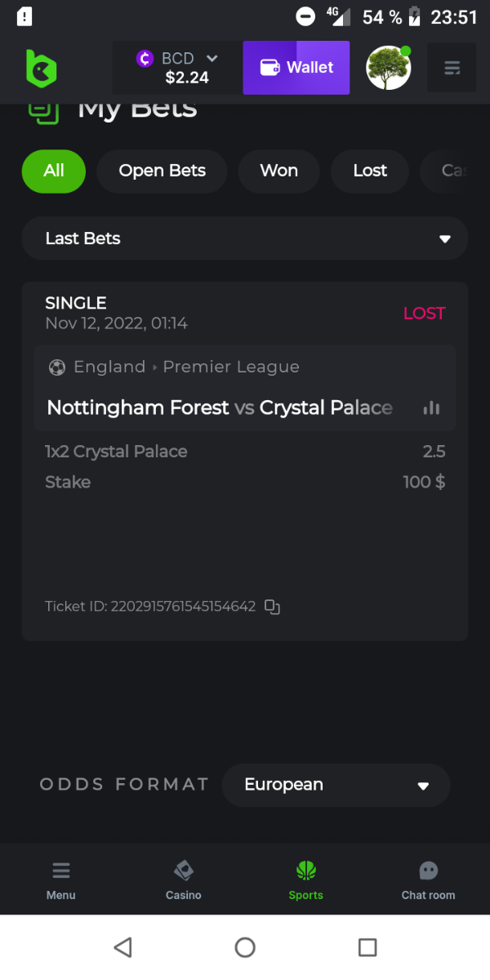
Task: Click the match statistics bar chart icon
Action: [x=431, y=408]
